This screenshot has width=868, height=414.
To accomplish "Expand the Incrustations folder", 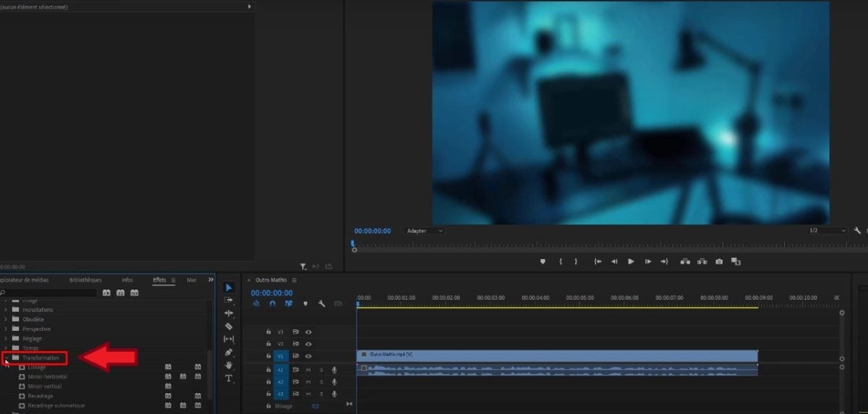I will tap(6, 310).
